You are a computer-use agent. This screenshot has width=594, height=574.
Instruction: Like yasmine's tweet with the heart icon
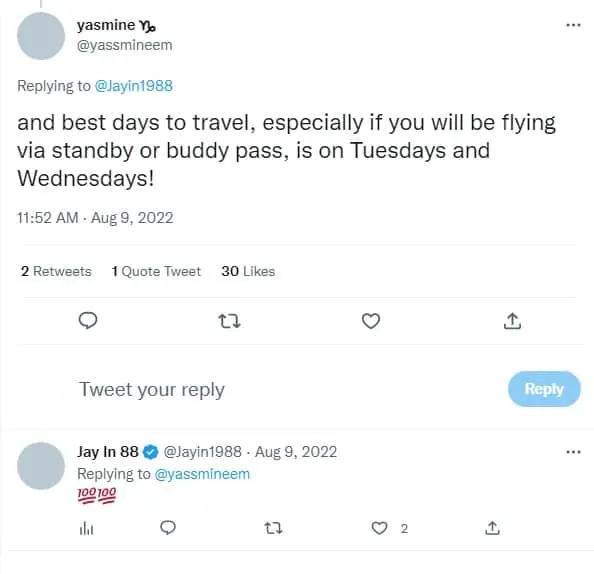(x=371, y=321)
